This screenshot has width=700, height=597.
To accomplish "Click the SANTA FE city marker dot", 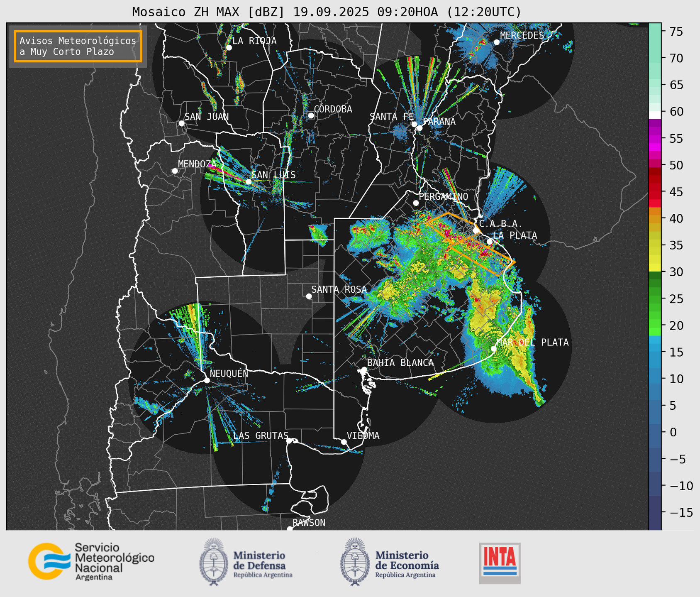I will [x=414, y=124].
